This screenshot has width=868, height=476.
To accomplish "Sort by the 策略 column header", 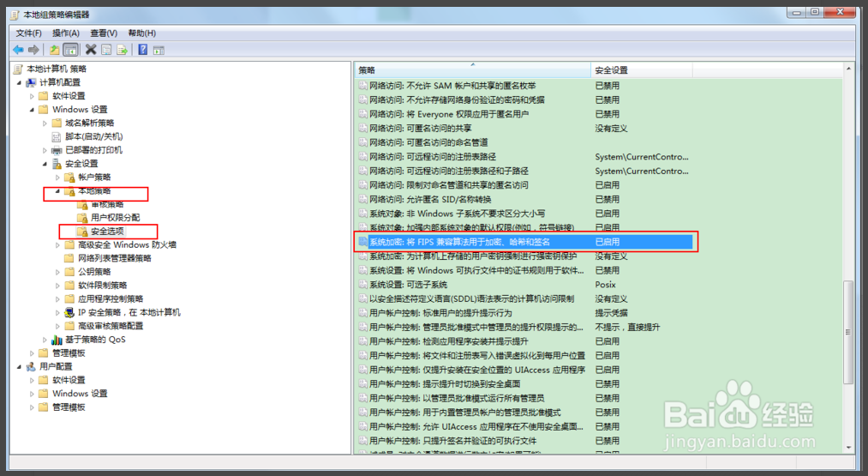I will coord(473,70).
